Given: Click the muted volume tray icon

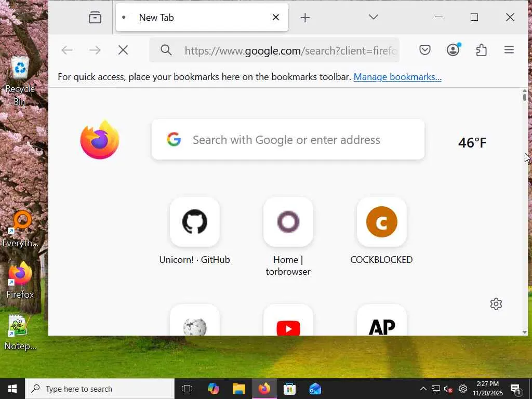Looking at the screenshot, I should point(448,389).
